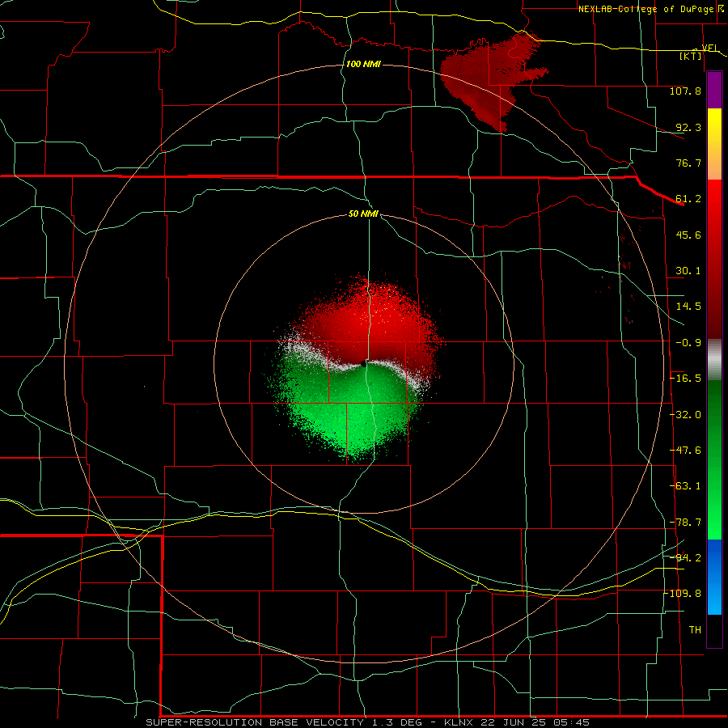Click the [KT] units label

tap(691, 56)
